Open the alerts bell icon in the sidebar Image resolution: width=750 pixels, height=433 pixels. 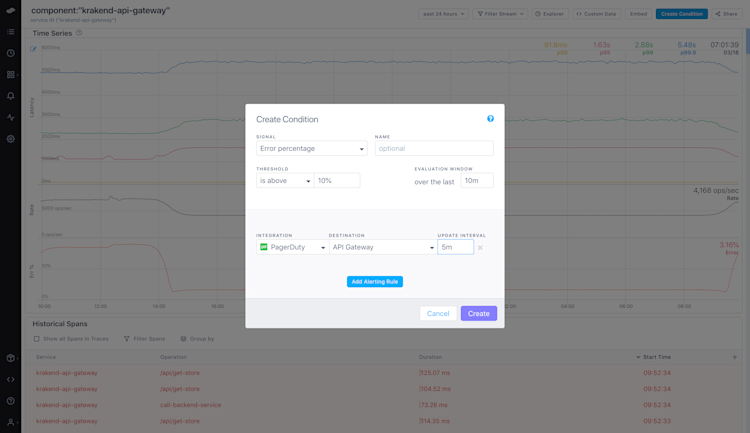11,96
